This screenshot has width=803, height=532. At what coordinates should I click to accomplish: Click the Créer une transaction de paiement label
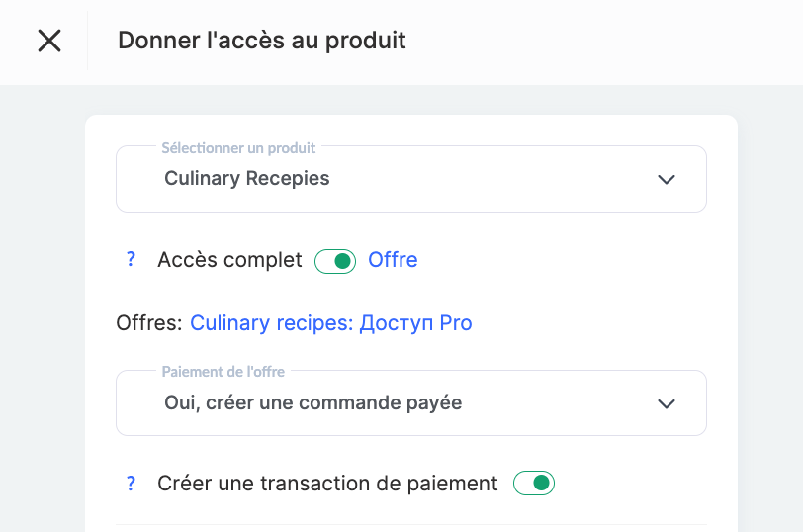point(327,484)
